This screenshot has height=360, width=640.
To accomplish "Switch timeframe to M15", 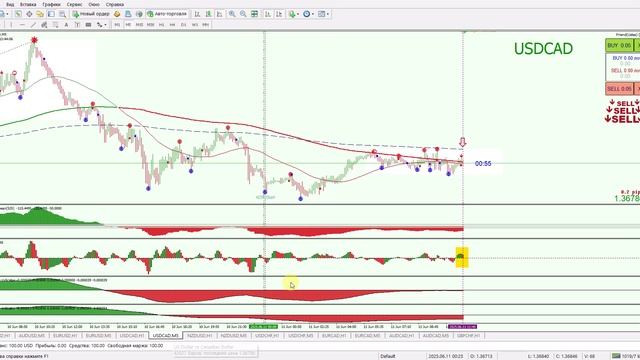I will (140, 25).
